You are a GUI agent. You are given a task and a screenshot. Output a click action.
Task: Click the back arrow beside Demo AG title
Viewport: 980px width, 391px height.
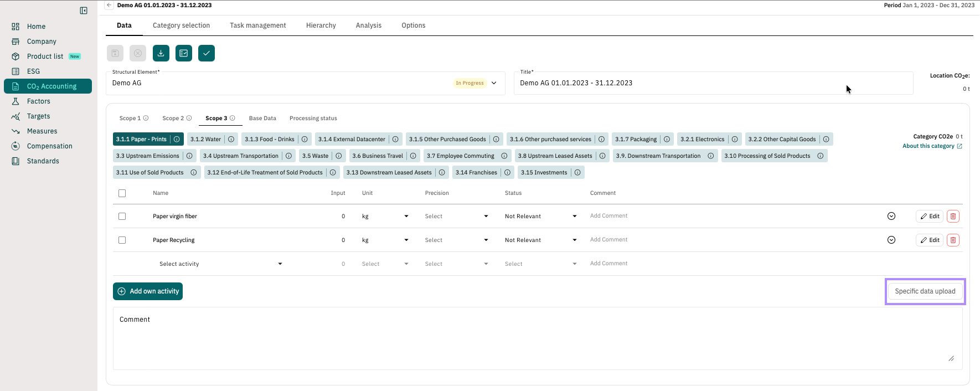coord(110,5)
